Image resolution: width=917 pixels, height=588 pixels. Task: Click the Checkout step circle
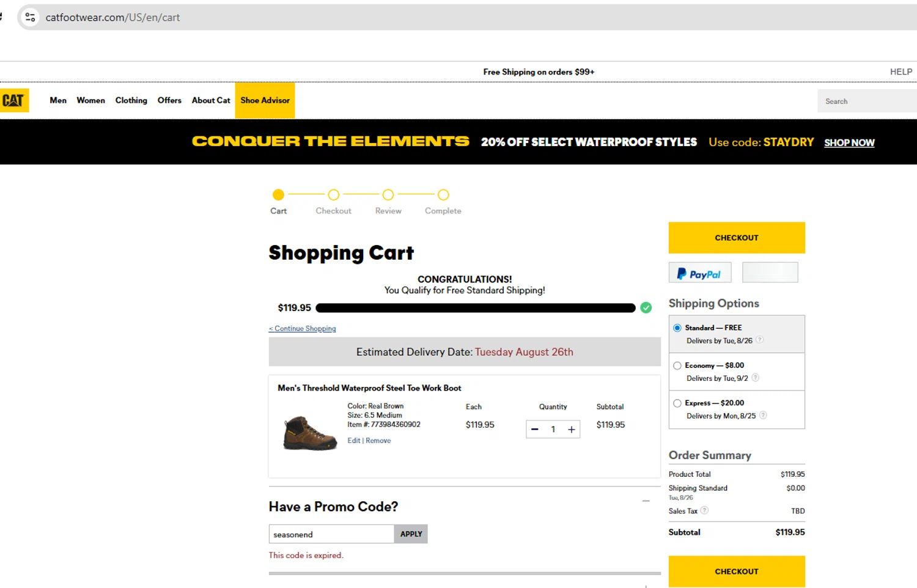point(333,195)
